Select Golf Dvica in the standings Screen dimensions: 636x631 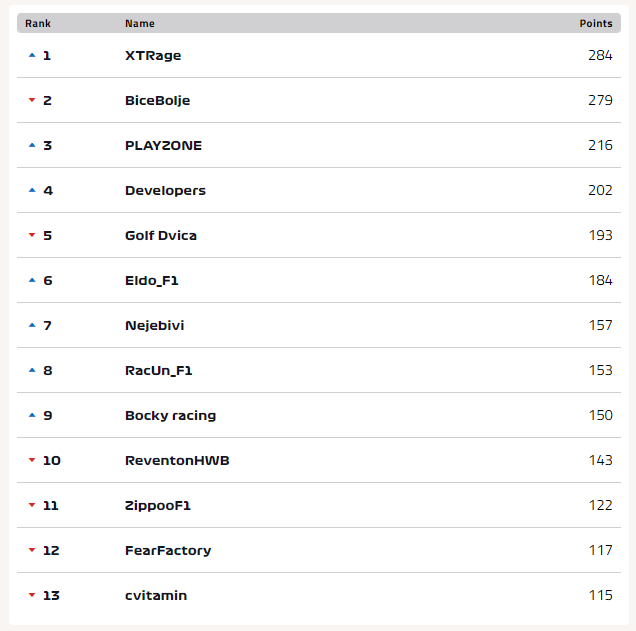161,236
